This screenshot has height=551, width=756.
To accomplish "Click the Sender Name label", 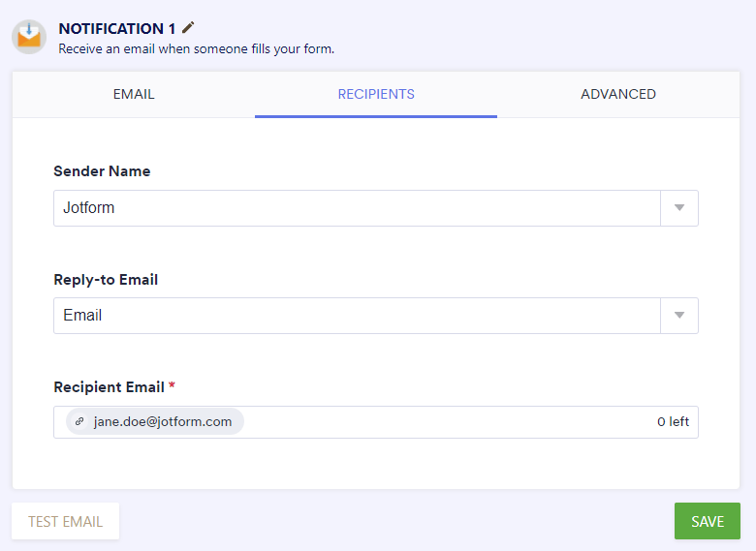I will [x=102, y=171].
